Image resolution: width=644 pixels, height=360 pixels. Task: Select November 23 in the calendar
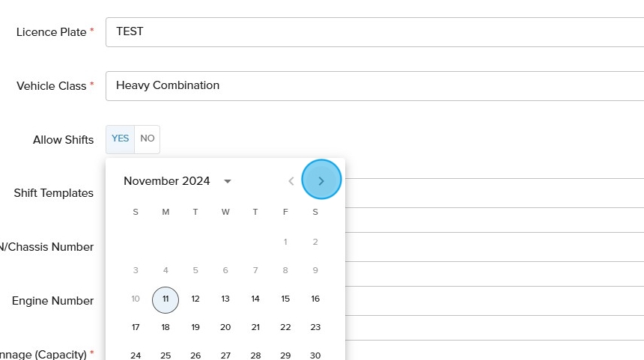pos(315,327)
